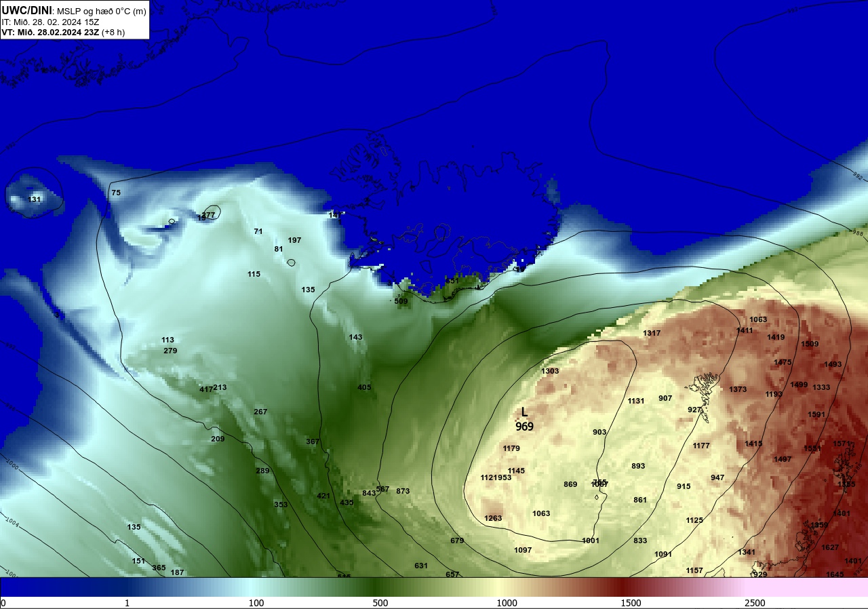Click the height value 417

[206, 389]
